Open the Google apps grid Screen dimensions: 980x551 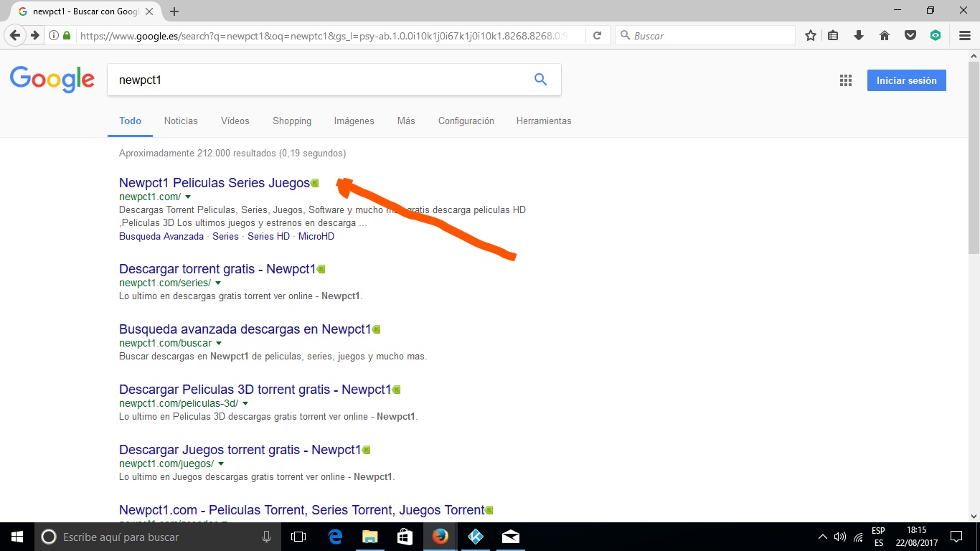pos(846,80)
